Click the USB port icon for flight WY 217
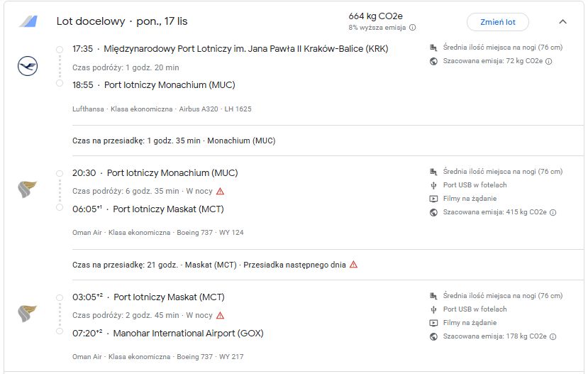This screenshot has height=374, width=588. (433, 309)
